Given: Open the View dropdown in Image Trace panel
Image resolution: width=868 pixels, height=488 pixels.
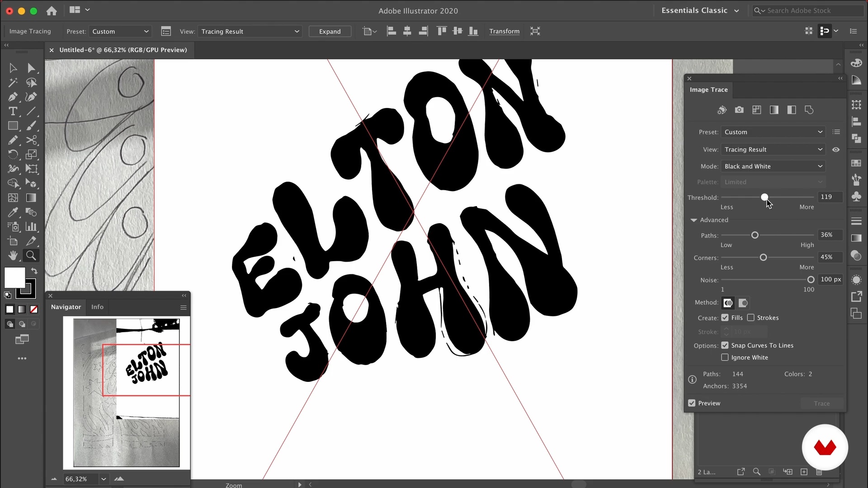Looking at the screenshot, I should (x=773, y=150).
